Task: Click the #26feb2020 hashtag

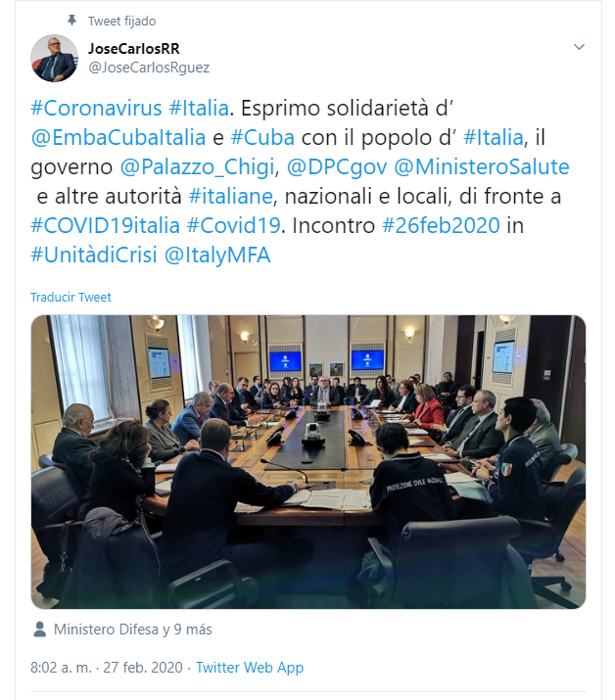Action: [441, 226]
